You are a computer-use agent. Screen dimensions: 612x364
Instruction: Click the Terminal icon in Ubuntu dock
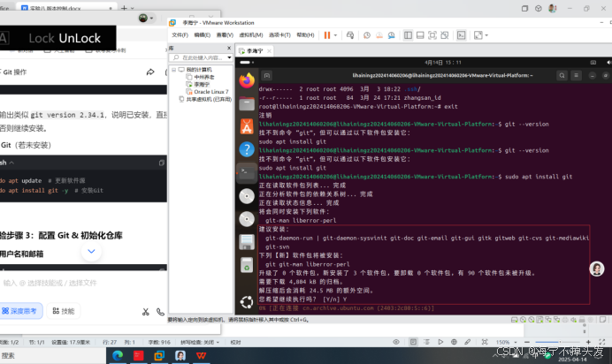(247, 172)
